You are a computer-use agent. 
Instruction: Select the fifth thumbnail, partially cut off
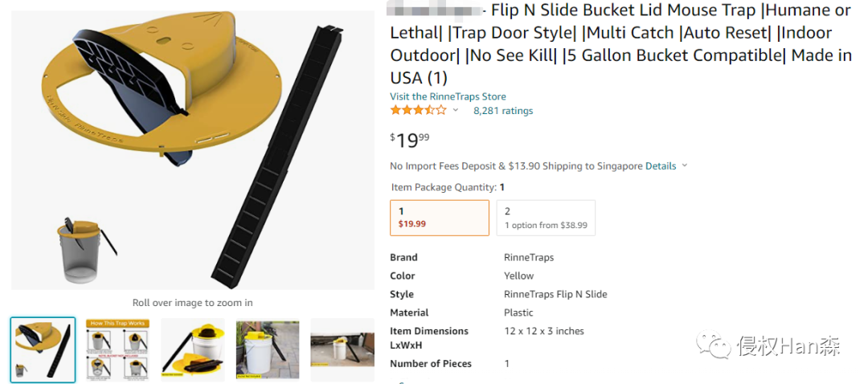(x=342, y=349)
